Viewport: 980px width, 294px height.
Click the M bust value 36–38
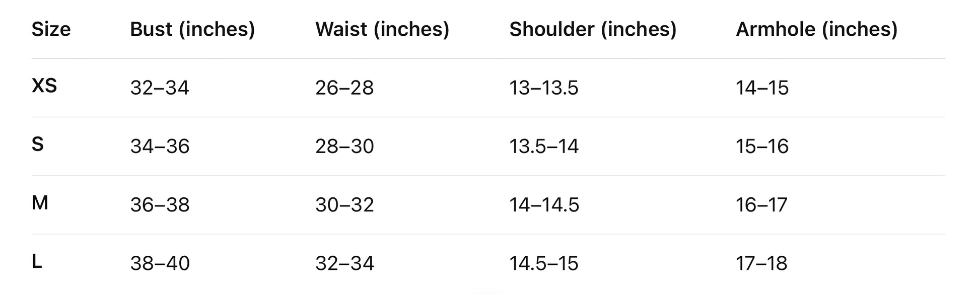coord(160,204)
